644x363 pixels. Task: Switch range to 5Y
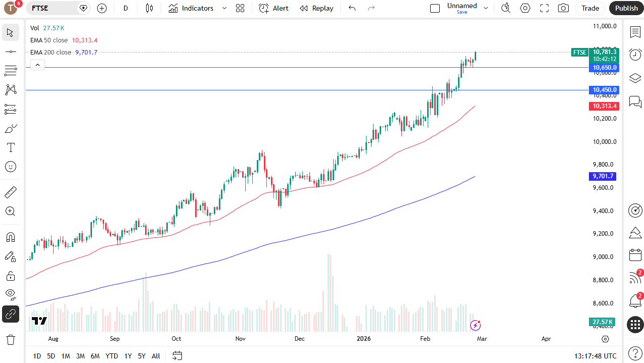coord(142,356)
